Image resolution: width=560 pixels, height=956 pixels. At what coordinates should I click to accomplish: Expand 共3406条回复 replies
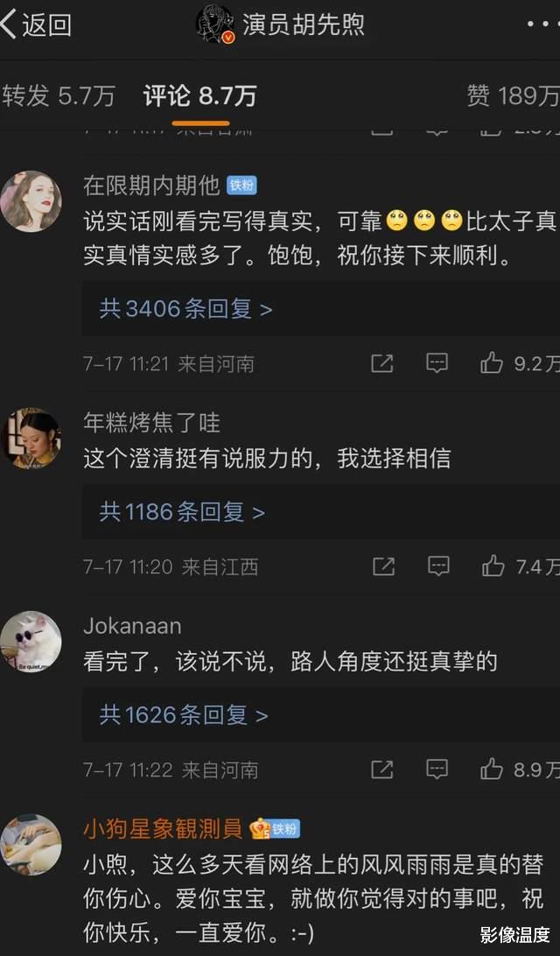[185, 309]
